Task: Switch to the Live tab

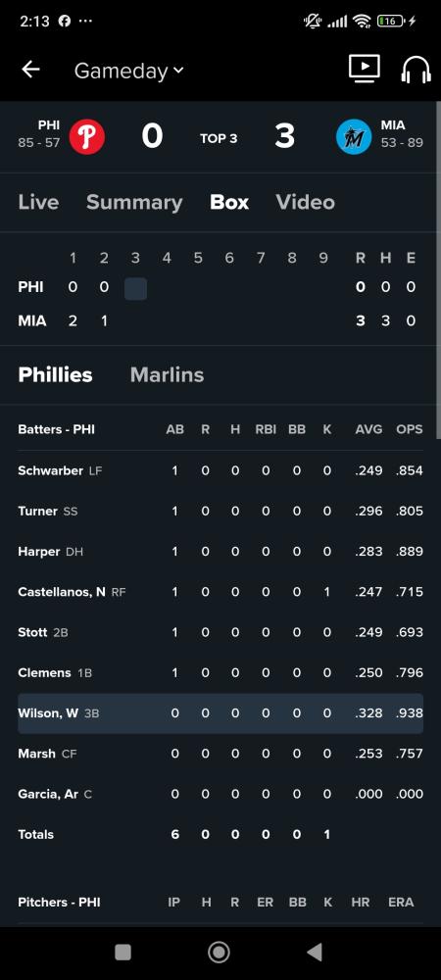Action: click(x=39, y=202)
